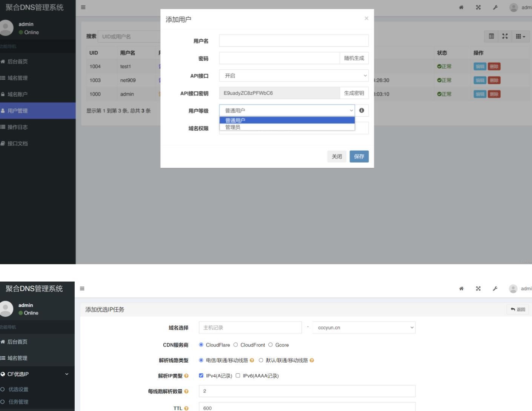532x411 pixels.
Task: Click inside the 用户名 input field
Action: (294, 40)
